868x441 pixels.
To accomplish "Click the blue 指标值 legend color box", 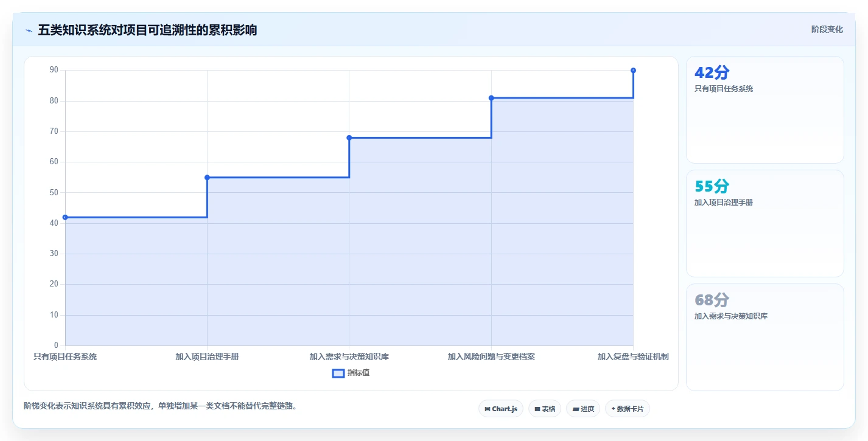I will tap(338, 373).
